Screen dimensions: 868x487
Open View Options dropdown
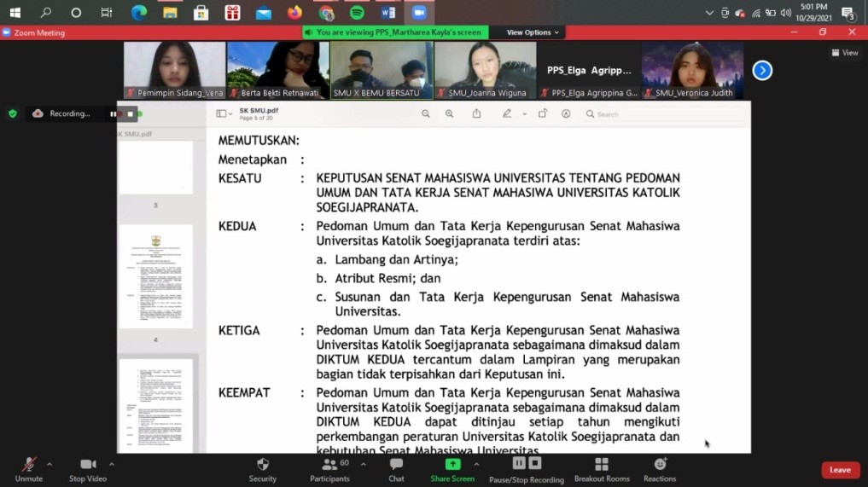[x=533, y=32]
